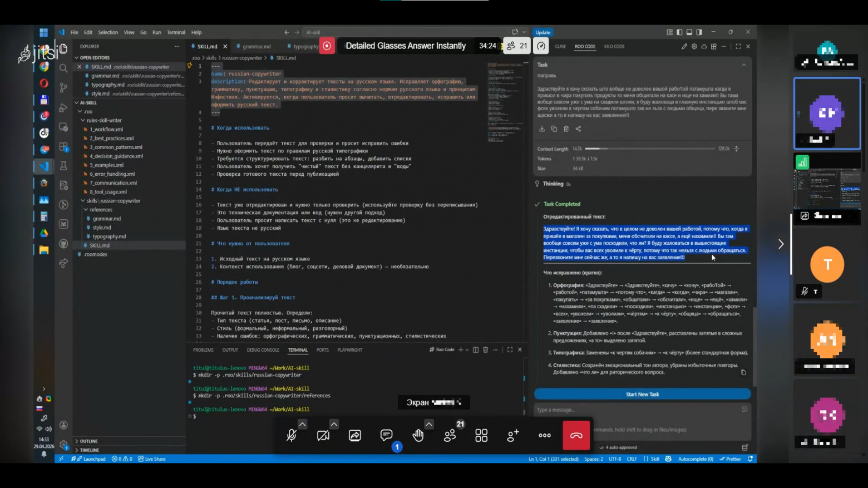This screenshot has height=488, width=868.
Task: Toggle the auto-approved setting in Roo Code
Action: click(x=618, y=447)
